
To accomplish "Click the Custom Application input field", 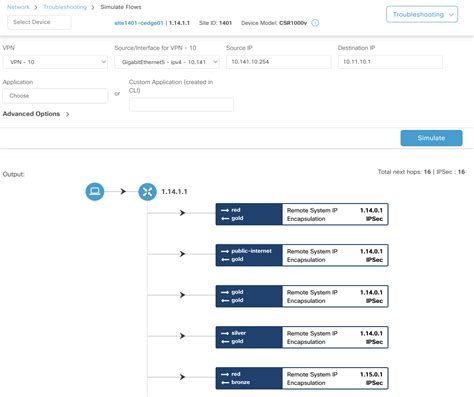I will point(181,105).
